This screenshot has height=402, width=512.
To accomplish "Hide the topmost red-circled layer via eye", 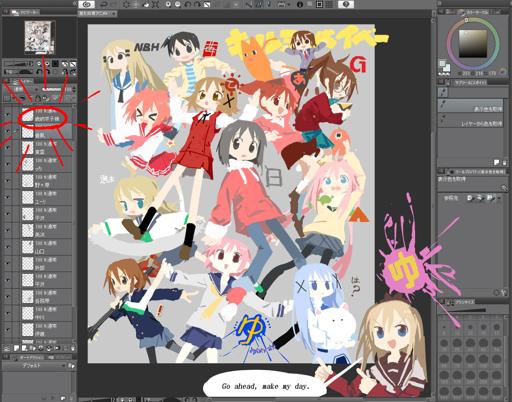I will [7, 115].
